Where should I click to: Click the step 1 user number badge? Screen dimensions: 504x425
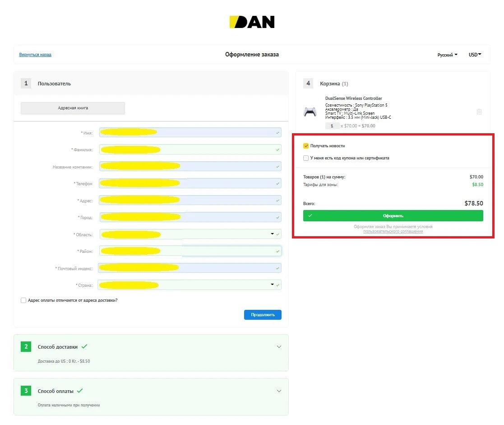(26, 83)
